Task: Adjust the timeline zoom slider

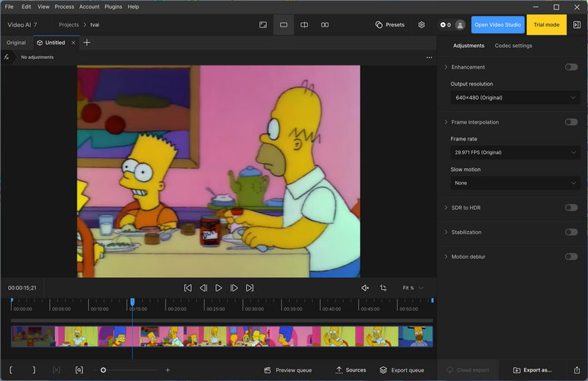Action: (x=104, y=370)
